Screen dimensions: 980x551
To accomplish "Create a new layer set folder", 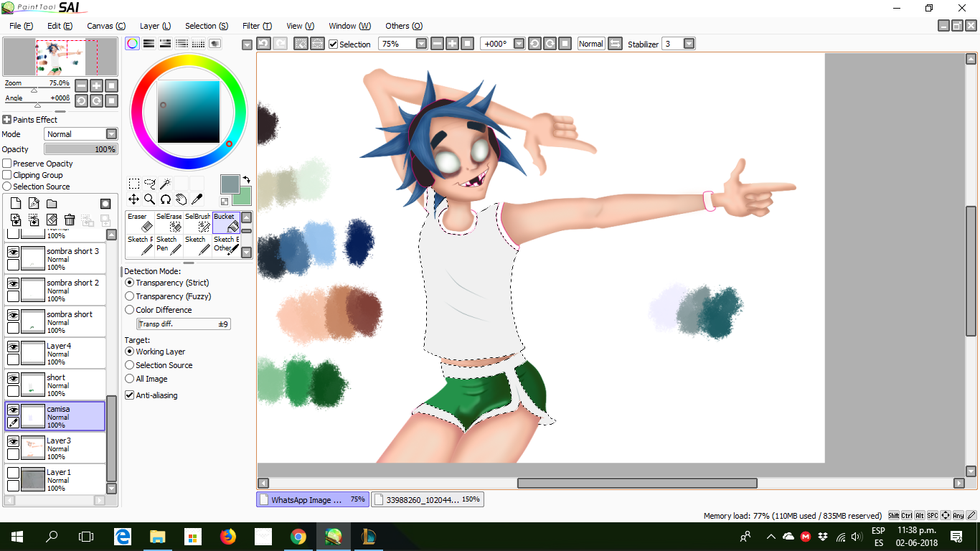I will [52, 204].
